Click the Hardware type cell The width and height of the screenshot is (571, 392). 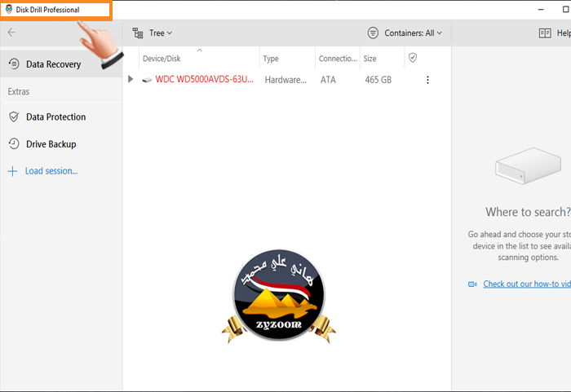[285, 80]
